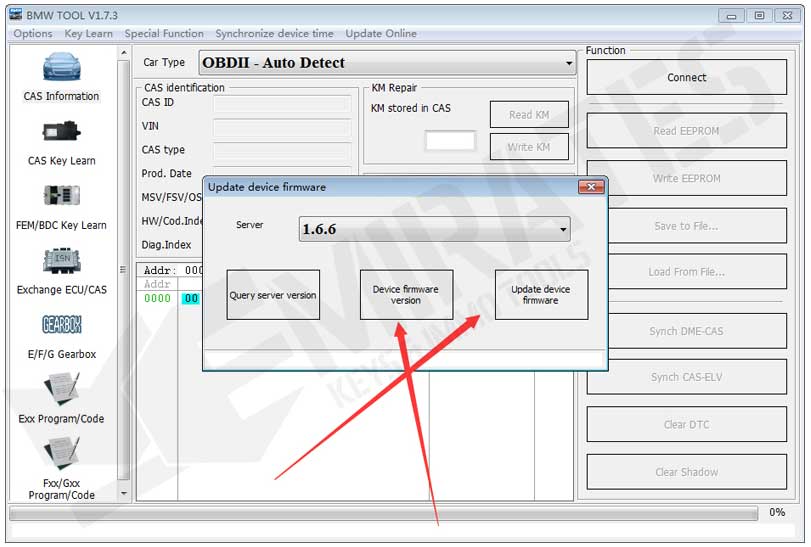The height and width of the screenshot is (547, 811).
Task: Click the CAS type field
Action: [x=282, y=151]
